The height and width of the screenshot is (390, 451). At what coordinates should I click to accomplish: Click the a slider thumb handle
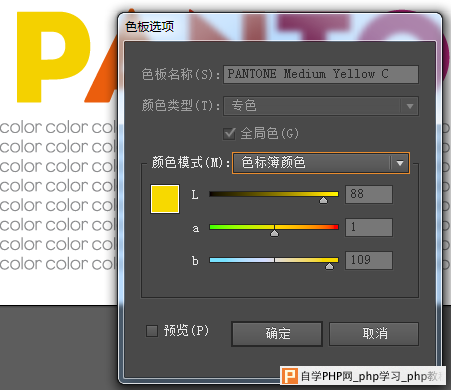click(x=274, y=233)
